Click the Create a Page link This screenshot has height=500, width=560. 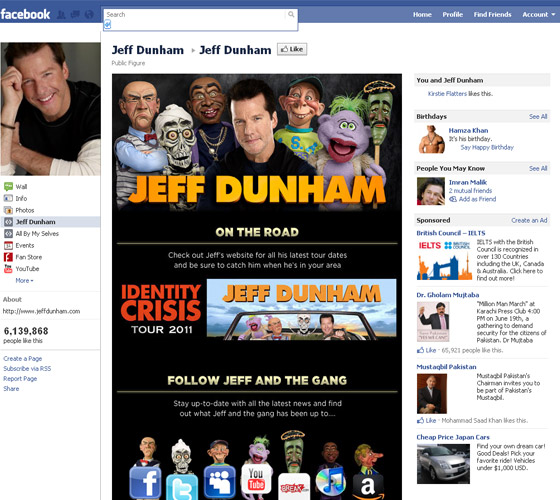pos(22,358)
